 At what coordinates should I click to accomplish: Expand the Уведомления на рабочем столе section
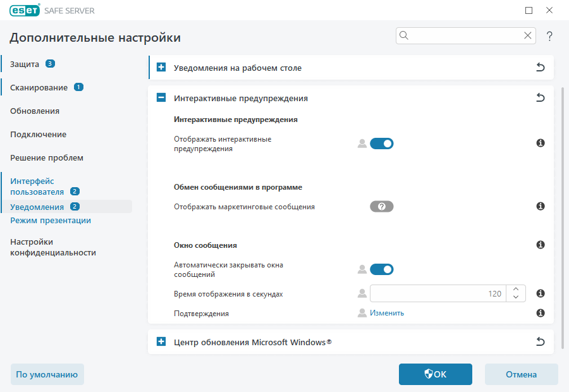click(157, 67)
